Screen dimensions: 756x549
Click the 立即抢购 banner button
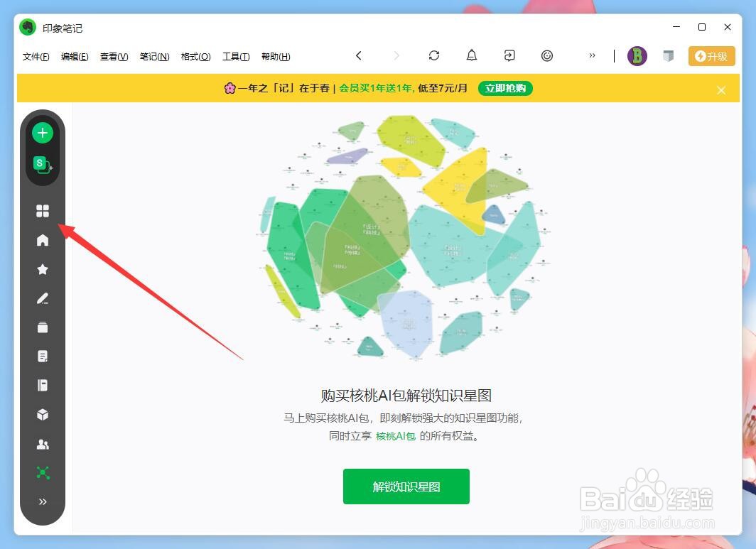505,88
